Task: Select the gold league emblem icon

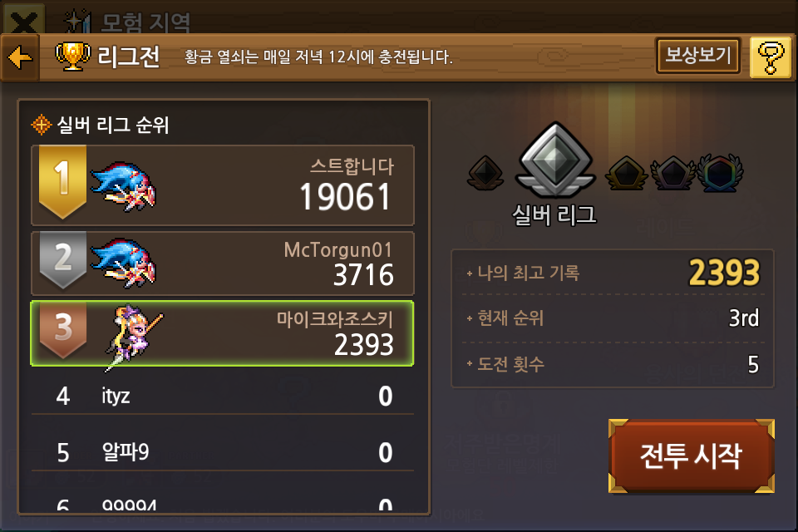Action: coord(627,173)
